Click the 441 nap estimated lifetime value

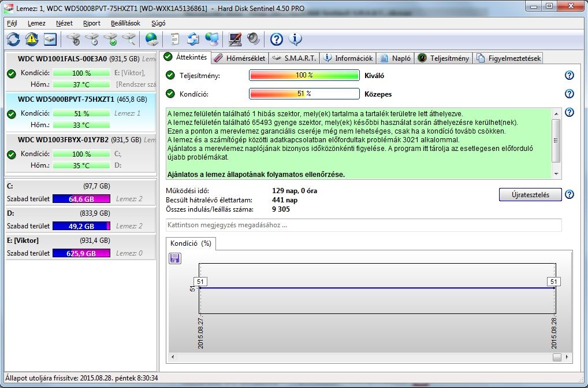tap(285, 200)
